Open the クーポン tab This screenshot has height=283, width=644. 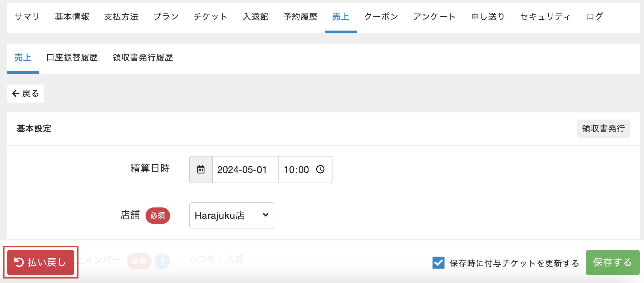tap(381, 17)
